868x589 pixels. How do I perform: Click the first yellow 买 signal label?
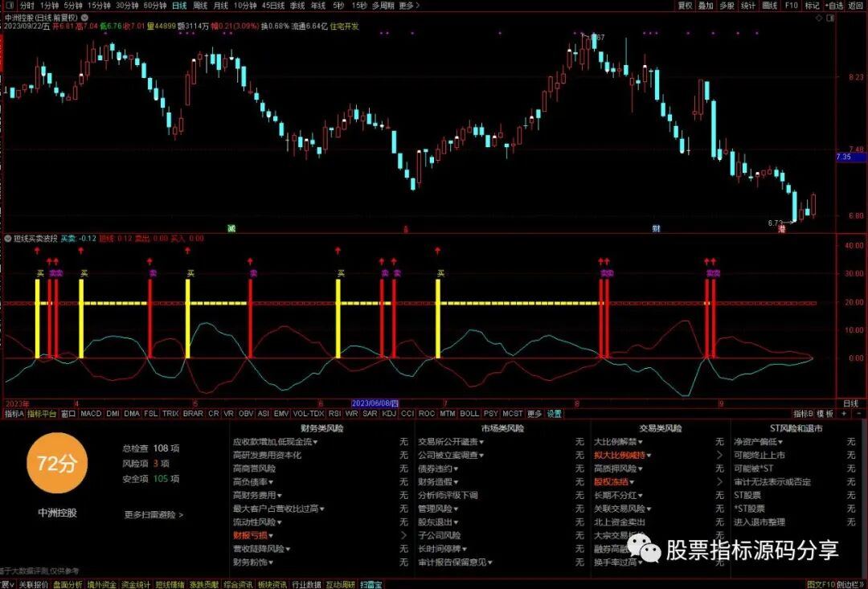(40, 273)
